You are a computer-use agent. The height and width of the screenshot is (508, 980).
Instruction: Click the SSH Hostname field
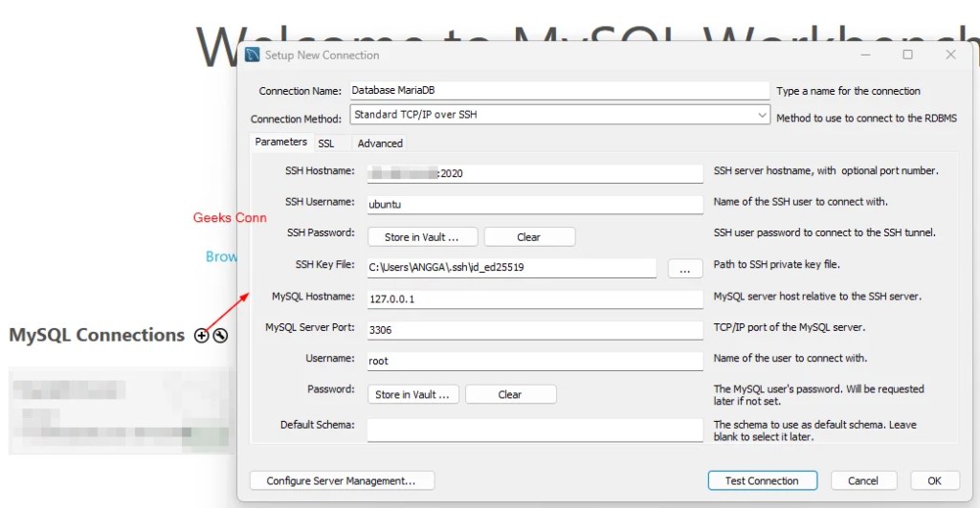pyautogui.click(x=535, y=173)
